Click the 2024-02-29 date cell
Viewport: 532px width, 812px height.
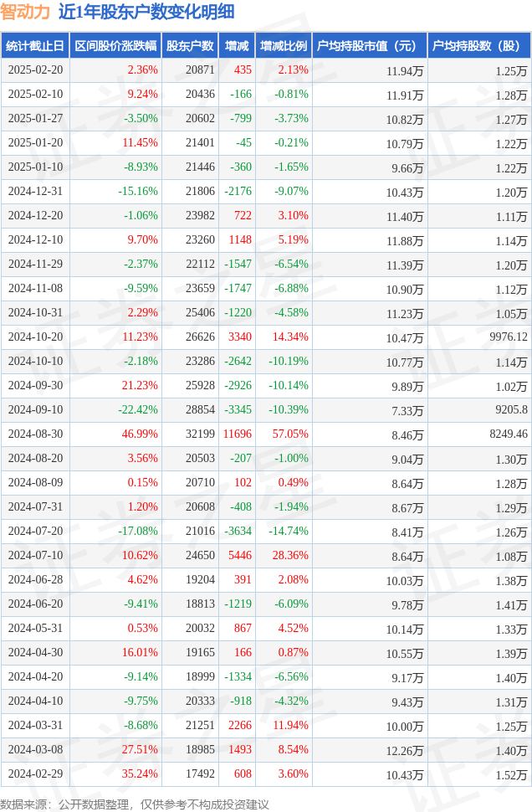coord(35,773)
